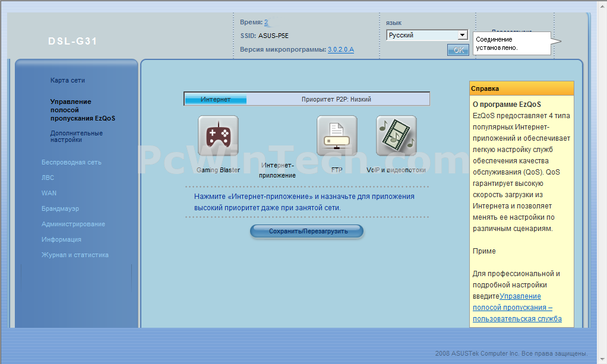Click the О программе EzQoS heading
This screenshot has height=364, width=607.
coord(507,105)
